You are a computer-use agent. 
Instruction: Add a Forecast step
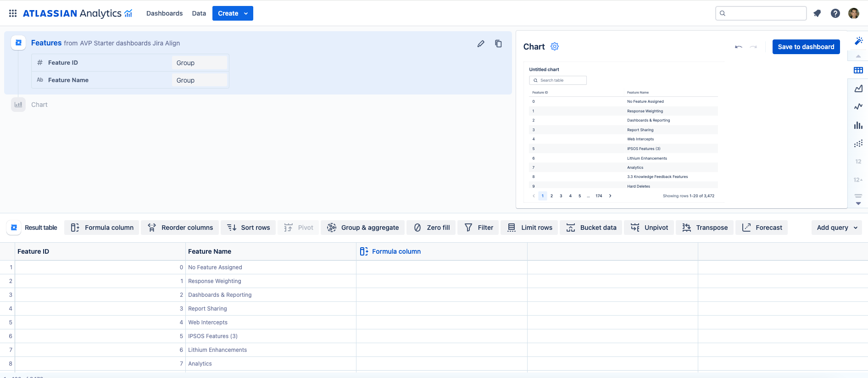click(762, 228)
